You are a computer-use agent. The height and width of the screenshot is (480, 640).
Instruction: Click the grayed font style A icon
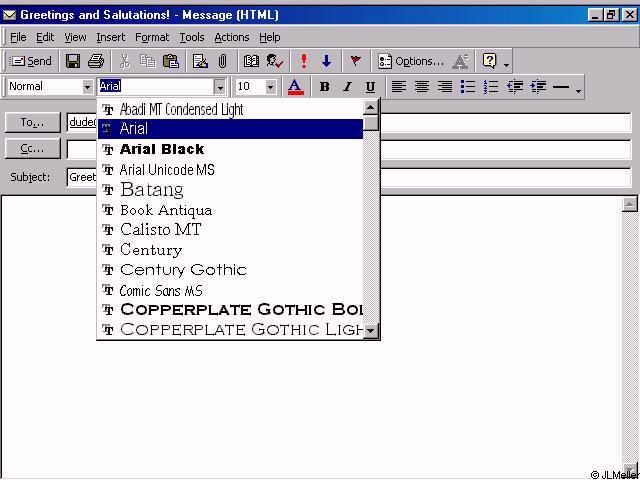pos(460,62)
